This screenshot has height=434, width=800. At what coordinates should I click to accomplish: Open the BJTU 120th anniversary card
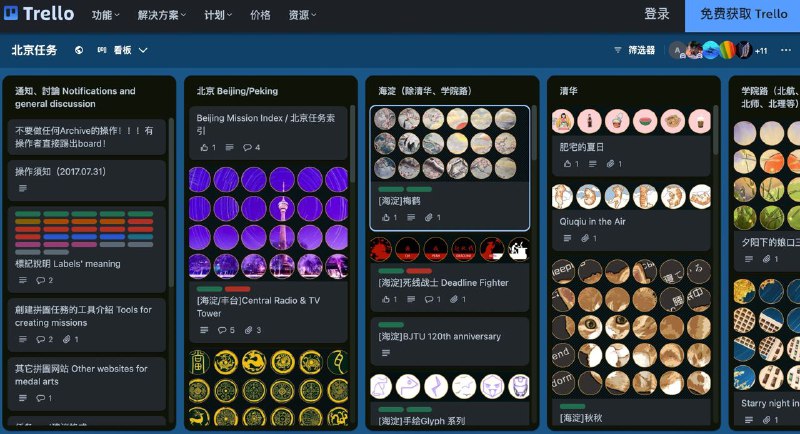[449, 341]
